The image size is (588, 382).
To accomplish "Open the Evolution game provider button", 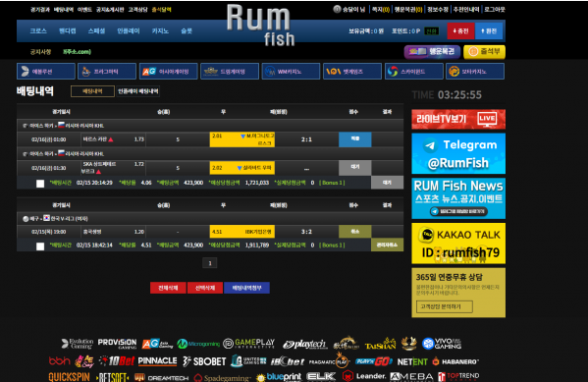I will point(46,72).
